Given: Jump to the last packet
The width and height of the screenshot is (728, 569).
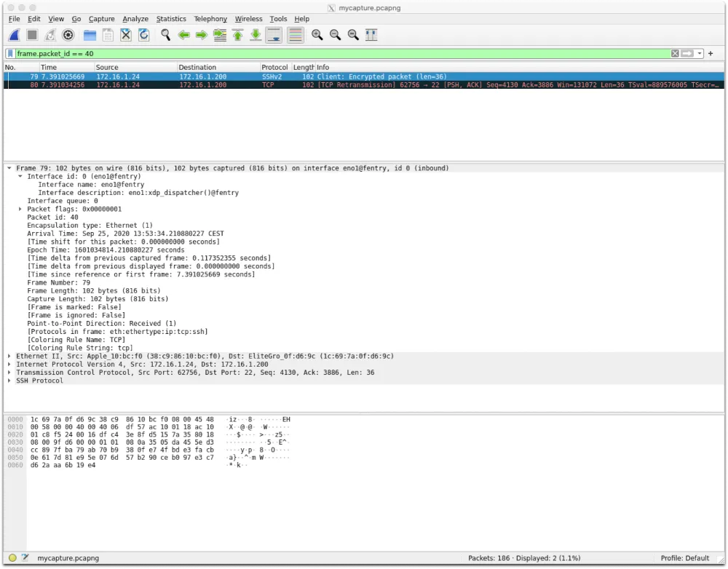Looking at the screenshot, I should 256,34.
